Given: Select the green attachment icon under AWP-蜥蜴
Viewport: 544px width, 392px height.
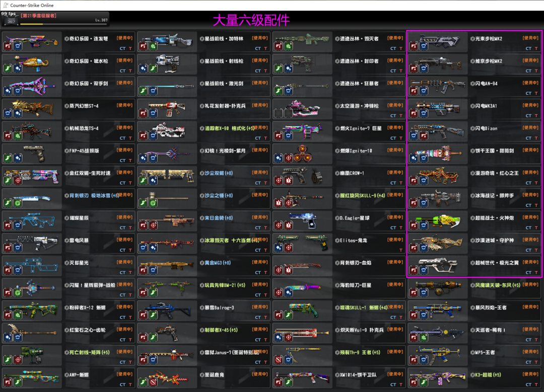Looking at the screenshot, I should pyautogui.click(x=18, y=382).
